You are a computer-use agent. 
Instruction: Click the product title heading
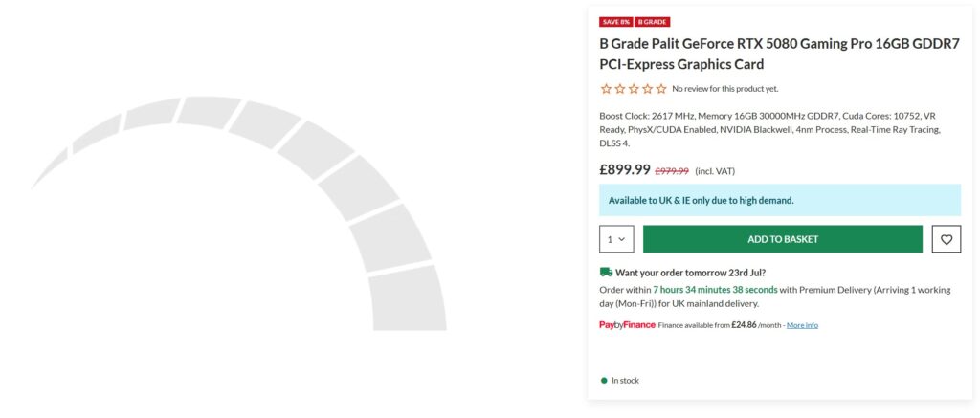779,54
